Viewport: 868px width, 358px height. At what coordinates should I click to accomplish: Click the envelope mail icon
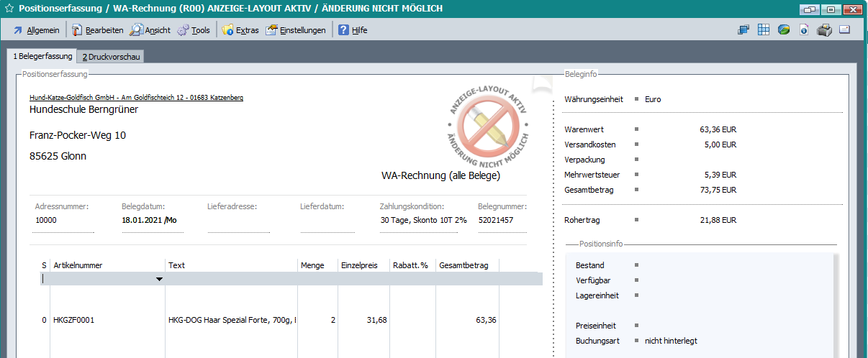tap(845, 30)
